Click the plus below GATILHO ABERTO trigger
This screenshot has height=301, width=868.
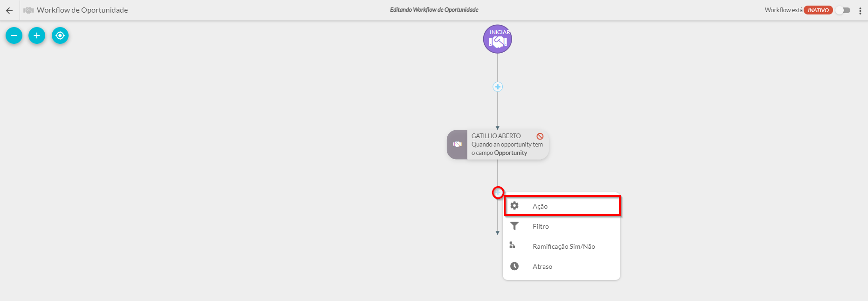[x=498, y=192]
